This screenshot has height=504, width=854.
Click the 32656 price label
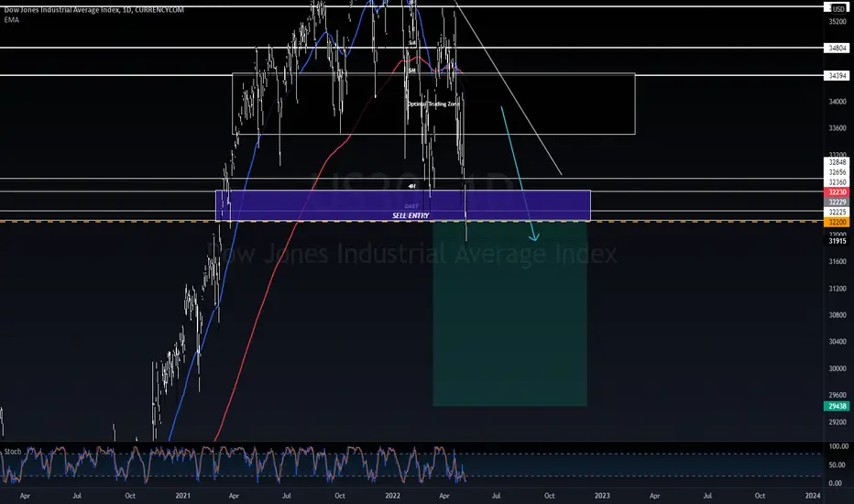click(838, 172)
